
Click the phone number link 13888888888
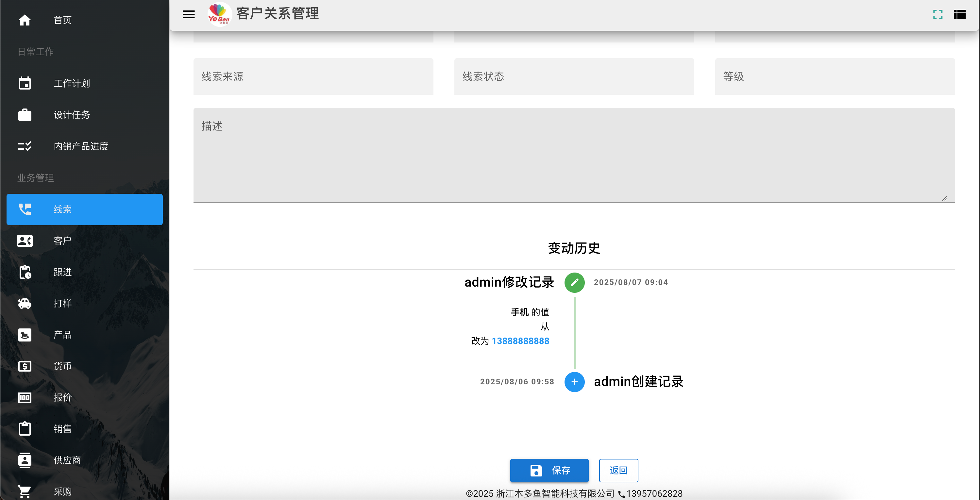point(520,341)
